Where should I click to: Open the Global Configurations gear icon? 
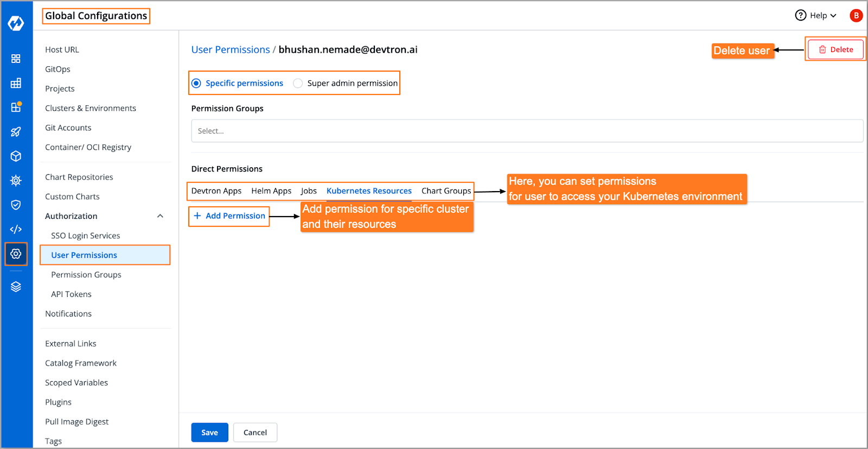[16, 254]
